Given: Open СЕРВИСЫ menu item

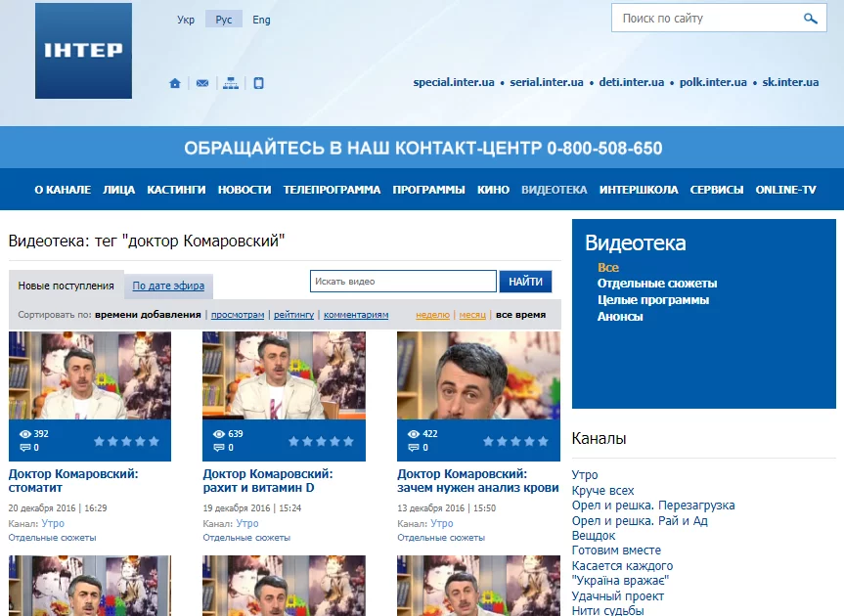Looking at the screenshot, I should click(x=717, y=190).
